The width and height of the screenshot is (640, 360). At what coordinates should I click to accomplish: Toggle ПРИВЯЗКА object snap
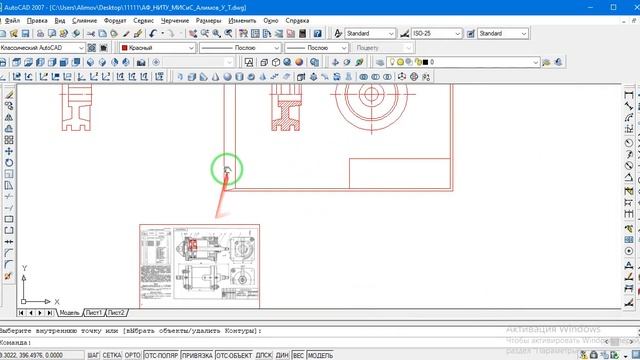click(x=197, y=356)
